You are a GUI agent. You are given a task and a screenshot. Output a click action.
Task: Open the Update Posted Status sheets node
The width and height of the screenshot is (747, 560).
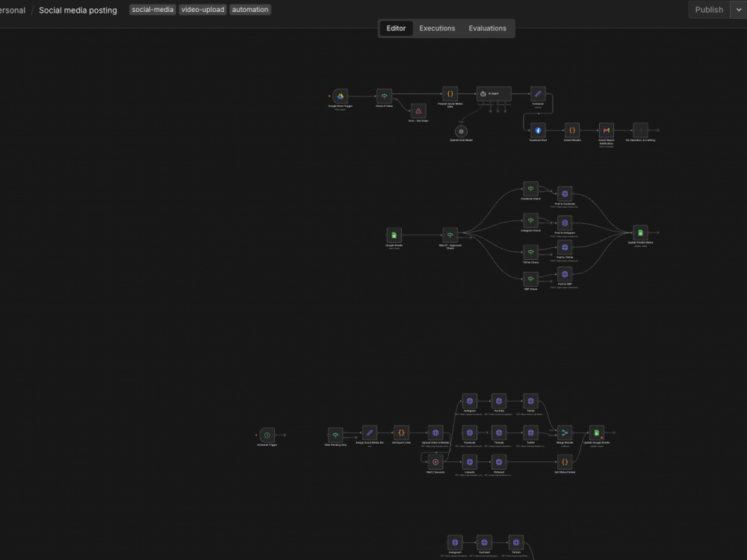(640, 233)
